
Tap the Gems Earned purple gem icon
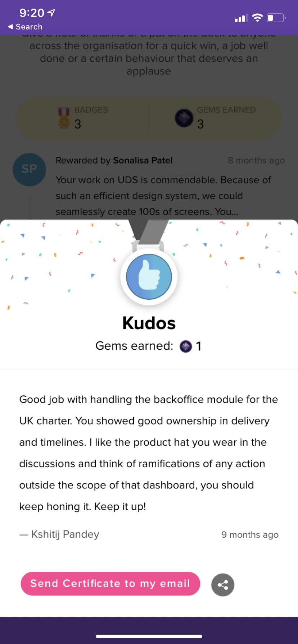point(184,118)
